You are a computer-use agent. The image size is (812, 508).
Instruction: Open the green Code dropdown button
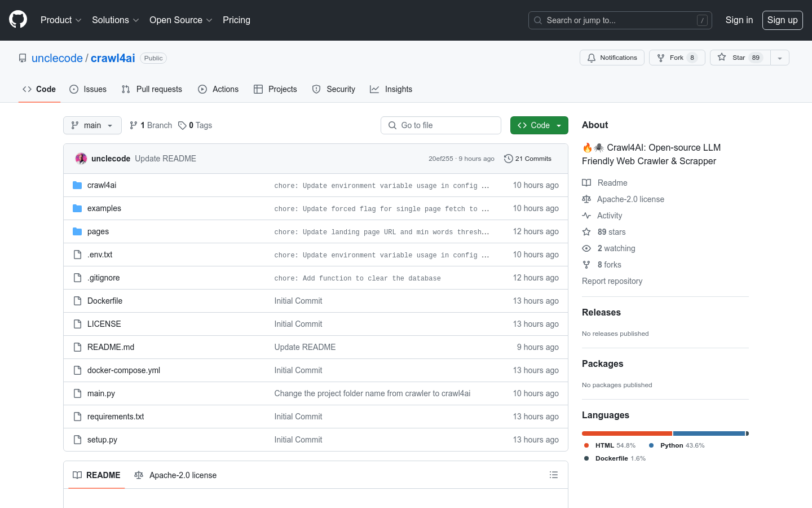pyautogui.click(x=539, y=125)
